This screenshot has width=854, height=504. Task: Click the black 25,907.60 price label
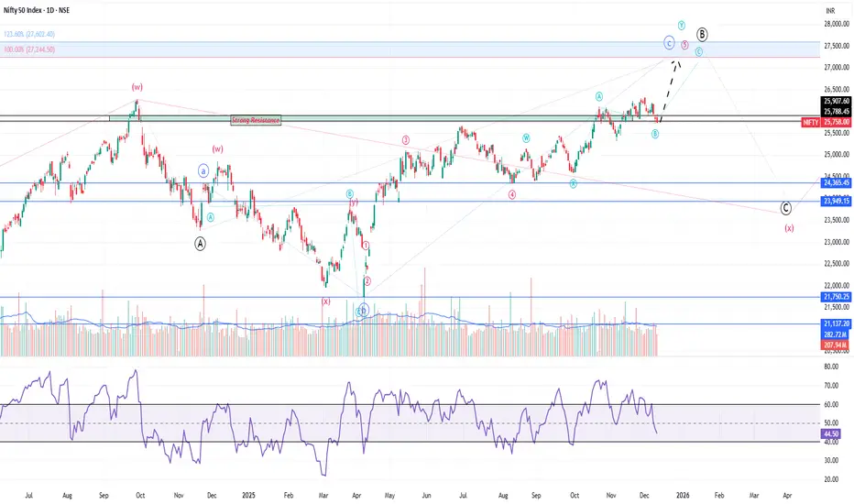(x=837, y=102)
